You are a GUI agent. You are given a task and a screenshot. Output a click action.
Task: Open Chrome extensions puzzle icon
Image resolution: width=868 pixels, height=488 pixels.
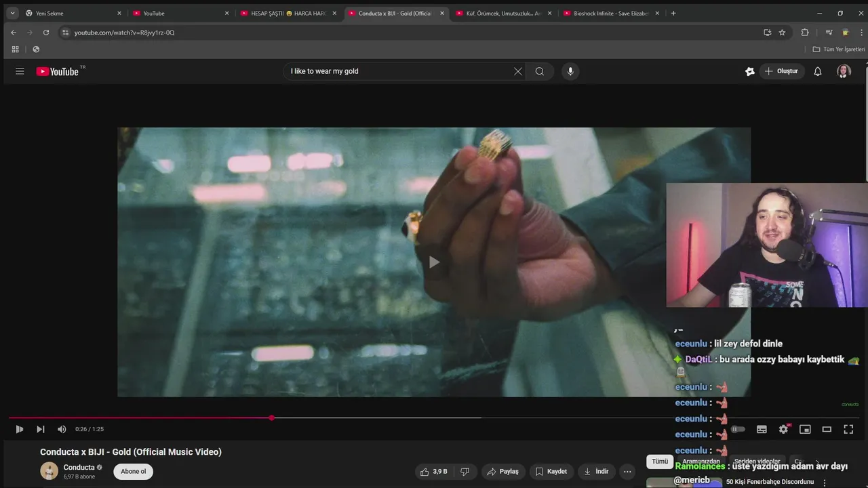[x=805, y=33]
